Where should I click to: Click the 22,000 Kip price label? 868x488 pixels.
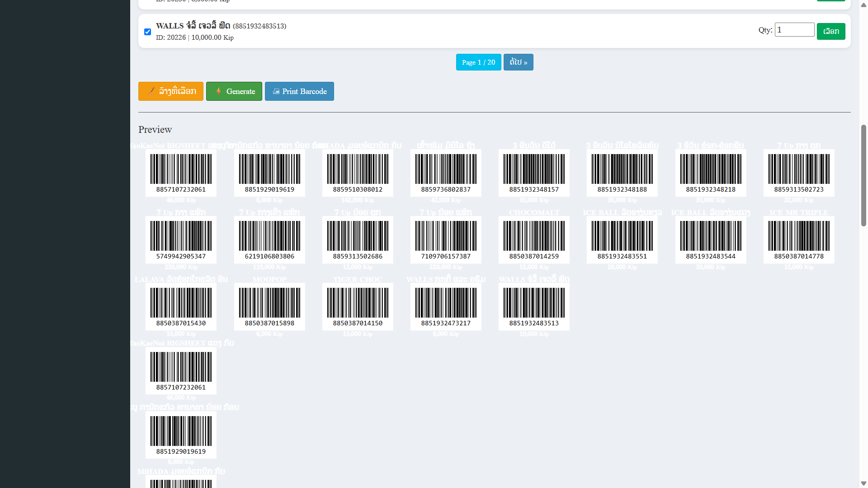pos(799,200)
